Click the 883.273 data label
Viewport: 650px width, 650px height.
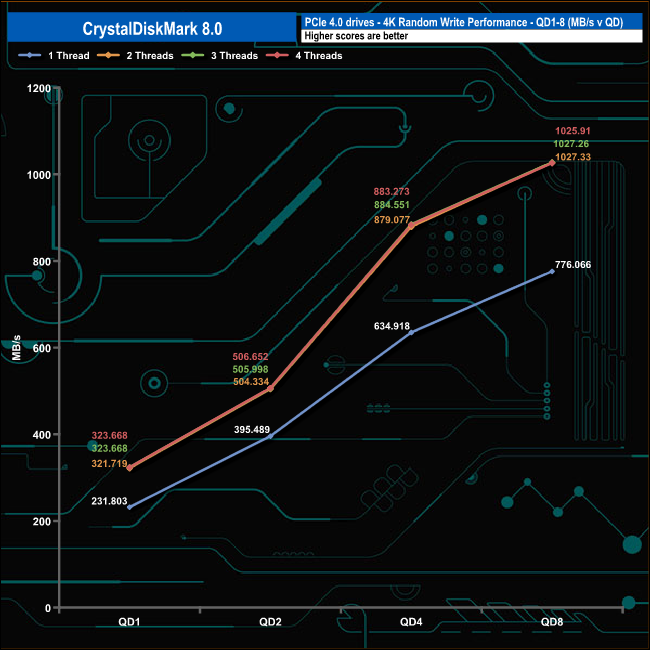tap(391, 192)
